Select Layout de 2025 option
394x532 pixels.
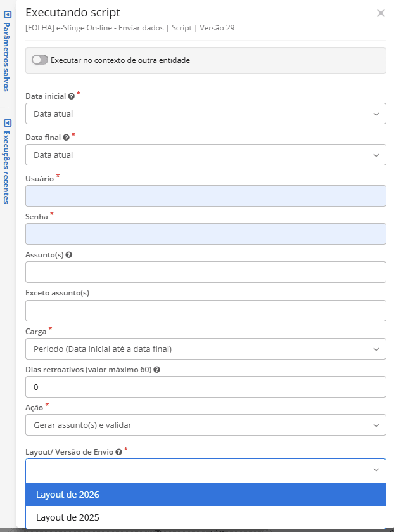pyautogui.click(x=205, y=517)
